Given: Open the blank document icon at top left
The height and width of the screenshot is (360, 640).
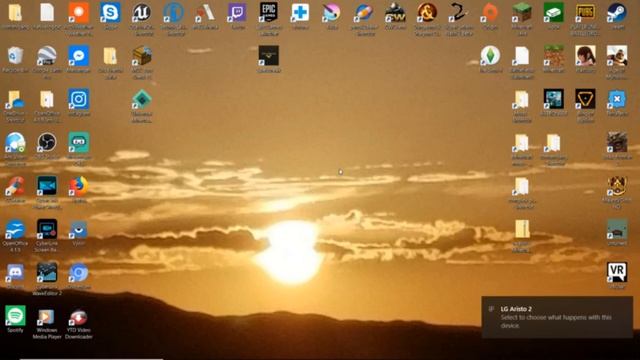Looking at the screenshot, I should click(47, 13).
